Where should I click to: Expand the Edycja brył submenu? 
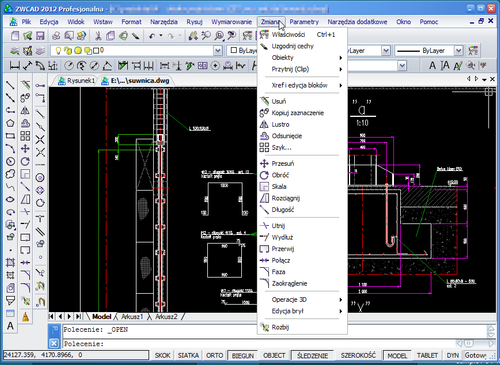[x=302, y=311]
